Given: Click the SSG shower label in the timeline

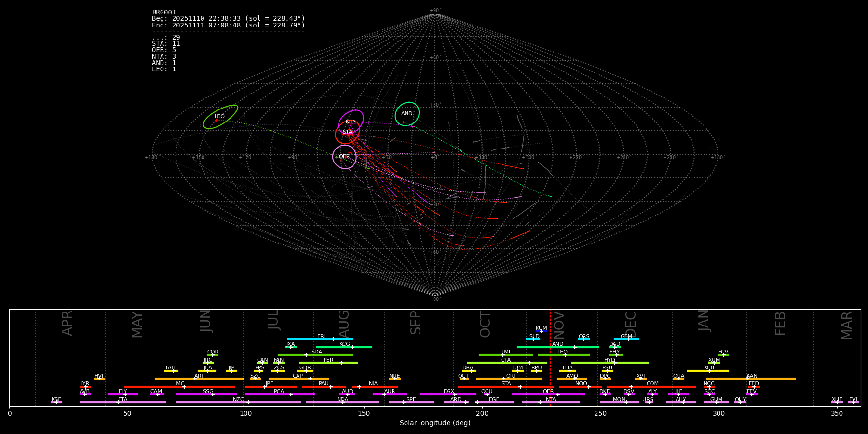Looking at the screenshot, I should point(208,392).
